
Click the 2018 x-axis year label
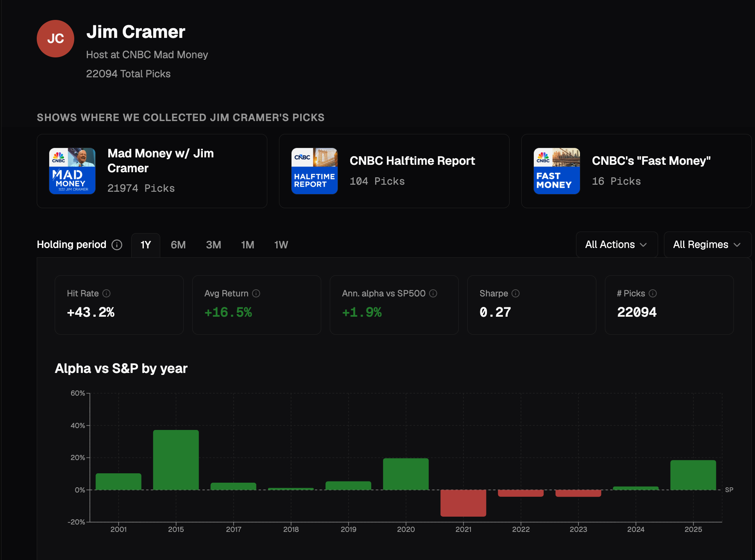[x=291, y=529]
